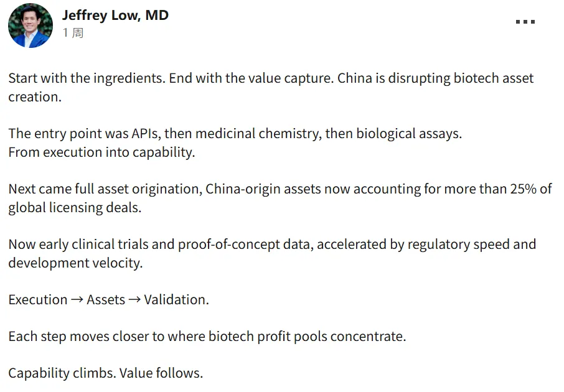Click the "Next came full asset origination" phrase

point(105,189)
